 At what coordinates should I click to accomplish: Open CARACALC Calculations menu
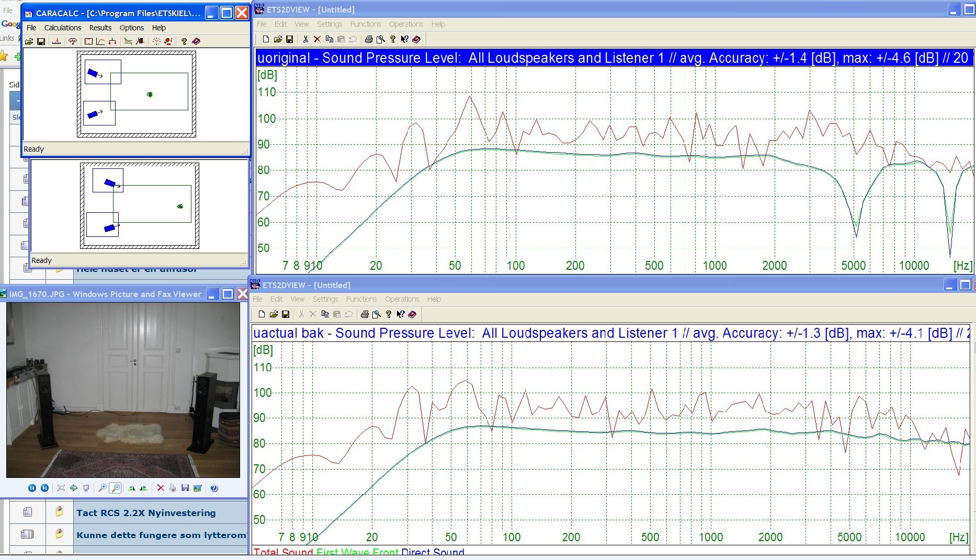coord(63,28)
